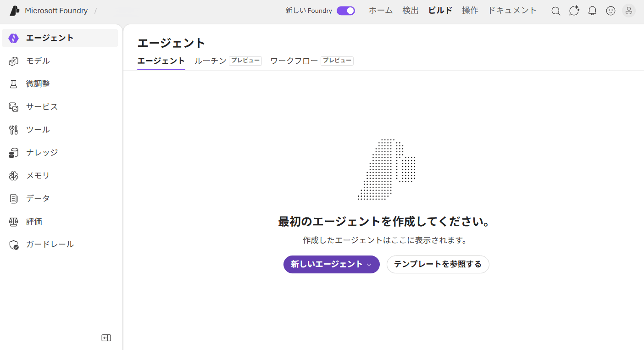Select メモリ label in the sidebar
This screenshot has height=350, width=644.
coord(38,176)
